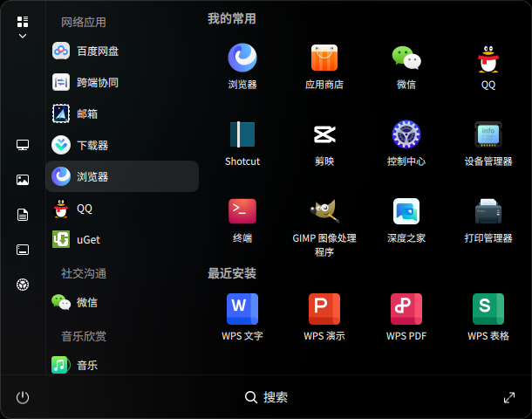The width and height of the screenshot is (532, 419).
Task: Open the computer shortcut in the sidebar
Action: tap(23, 145)
